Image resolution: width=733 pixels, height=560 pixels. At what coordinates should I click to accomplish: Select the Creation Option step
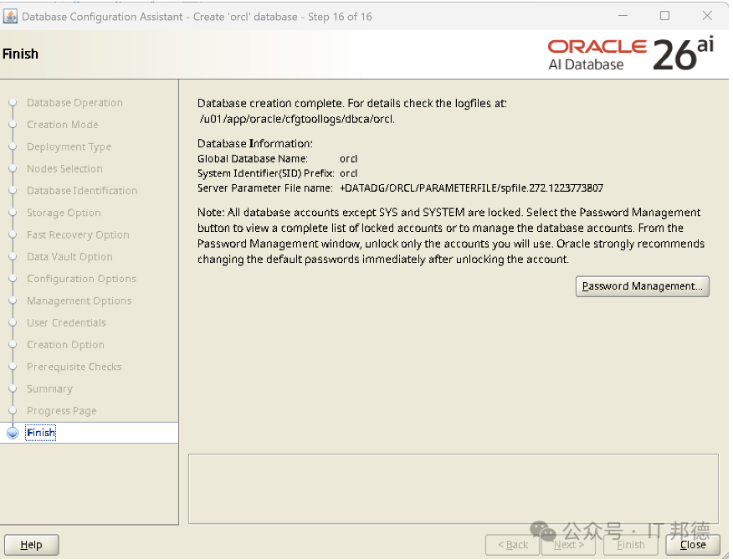click(65, 344)
